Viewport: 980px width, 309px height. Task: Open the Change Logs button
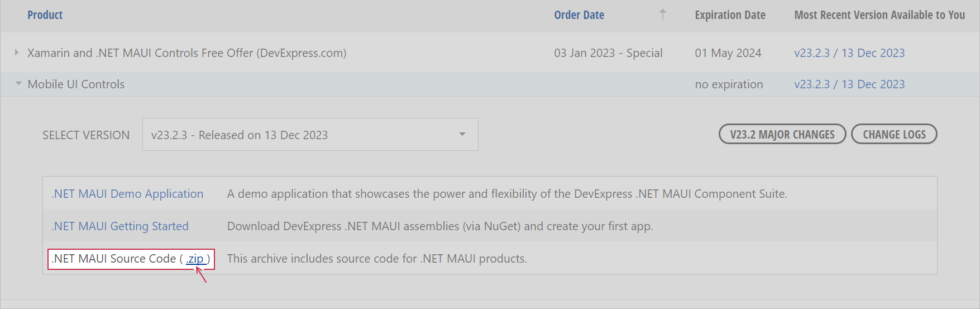pyautogui.click(x=893, y=134)
